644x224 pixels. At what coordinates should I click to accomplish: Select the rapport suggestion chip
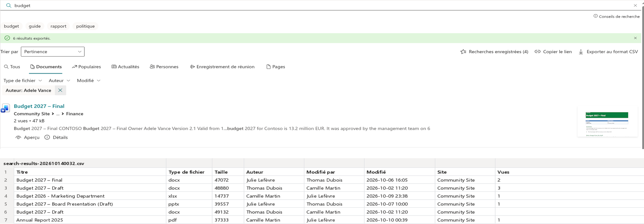[58, 26]
